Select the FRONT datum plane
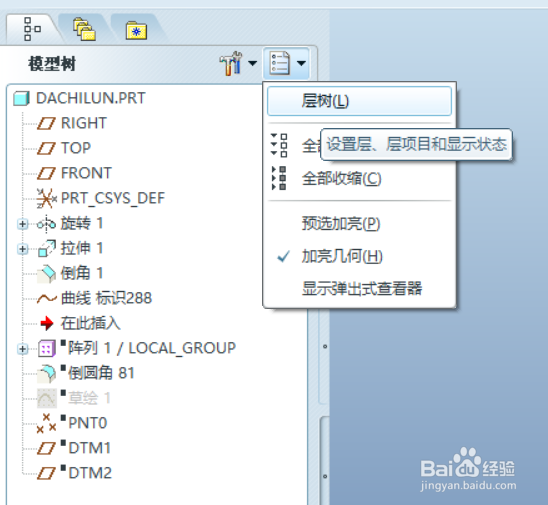Viewport: 548px width, 505px height. (x=86, y=173)
